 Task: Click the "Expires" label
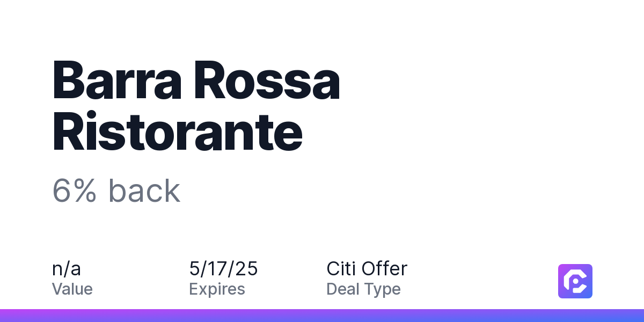217,289
